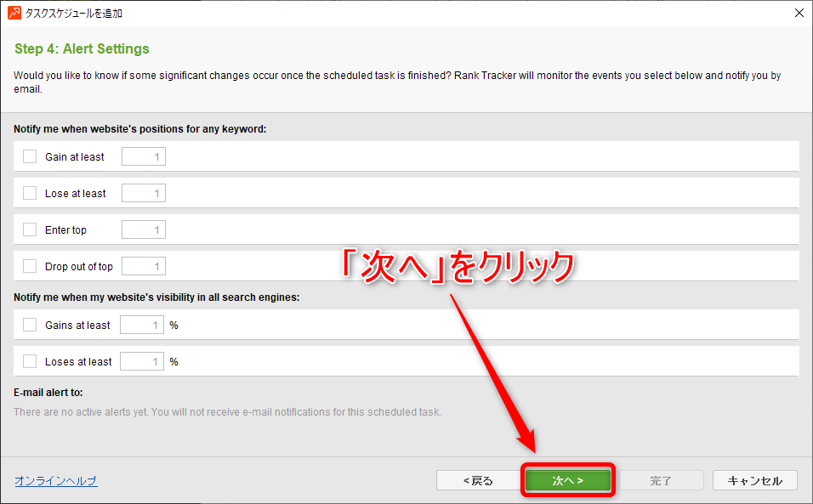Image resolution: width=813 pixels, height=504 pixels.
Task: Cancel the wizard with キャンセル
Action: (x=754, y=480)
